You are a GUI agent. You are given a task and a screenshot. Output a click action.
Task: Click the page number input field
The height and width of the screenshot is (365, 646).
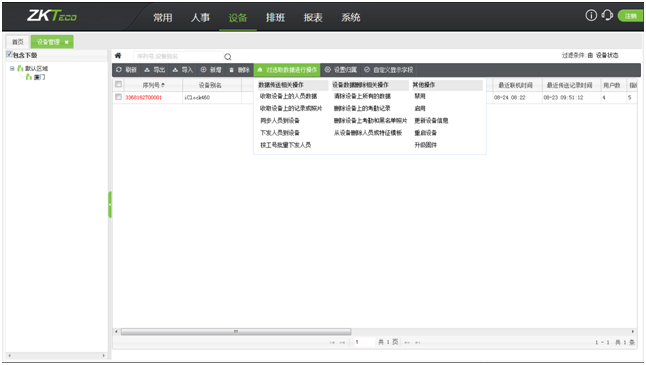364,342
